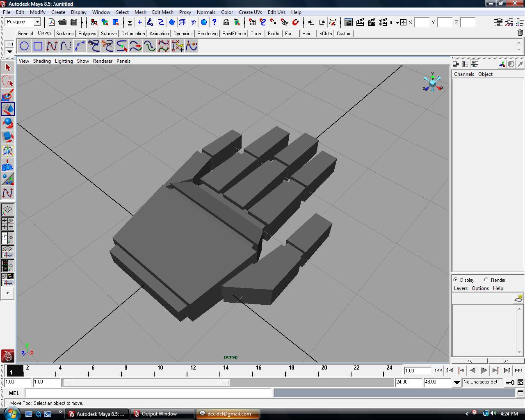Click the time range slider handle
525x420 pixels.
click(x=147, y=382)
